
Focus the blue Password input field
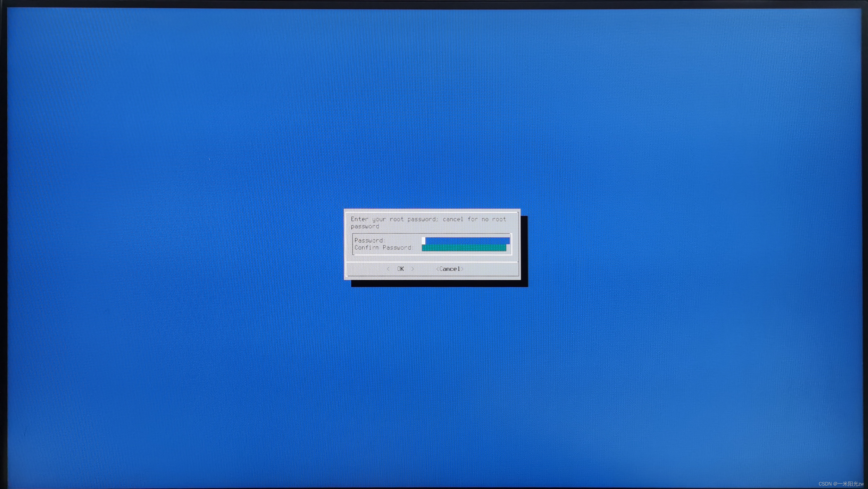point(467,240)
